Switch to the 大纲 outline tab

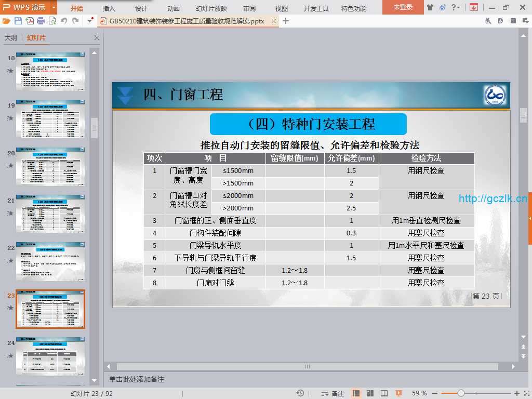pos(11,38)
